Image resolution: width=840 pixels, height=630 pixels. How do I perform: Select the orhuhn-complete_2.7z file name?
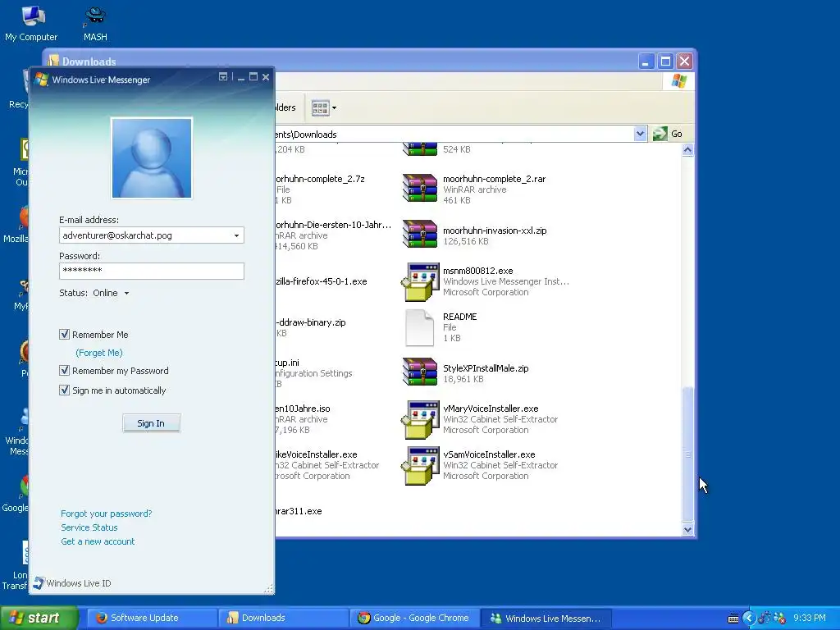321,178
